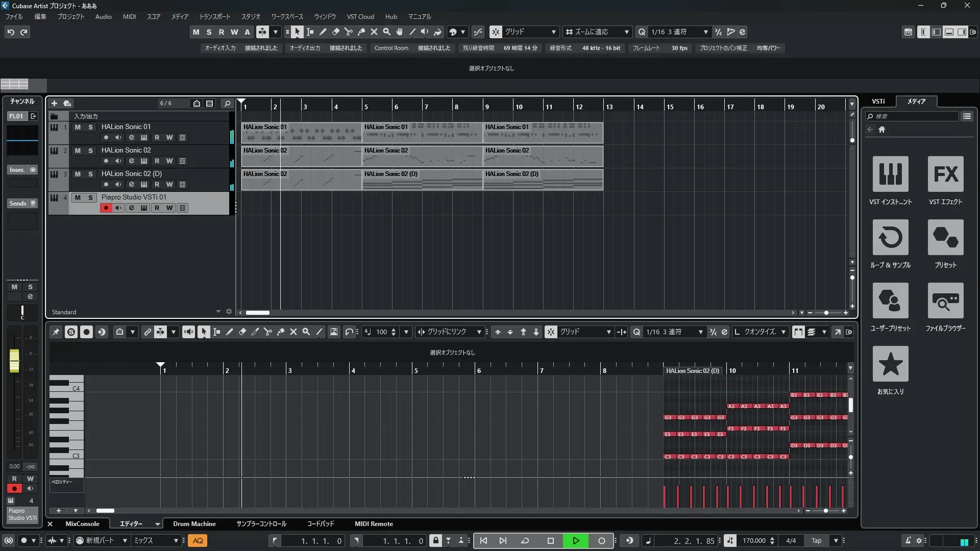Viewport: 980px width, 551px height.
Task: Mute the HALion Sonic 01 track
Action: (78, 127)
